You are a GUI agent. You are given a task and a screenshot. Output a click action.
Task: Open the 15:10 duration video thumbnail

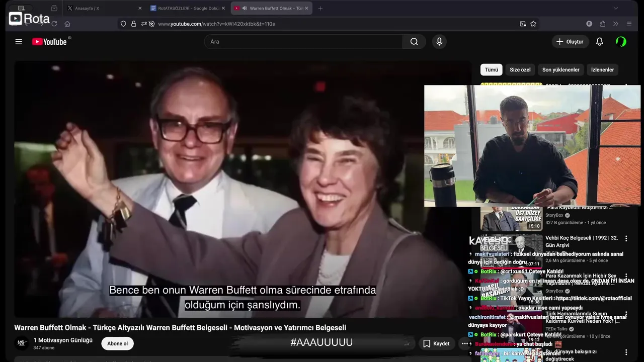[511, 219]
